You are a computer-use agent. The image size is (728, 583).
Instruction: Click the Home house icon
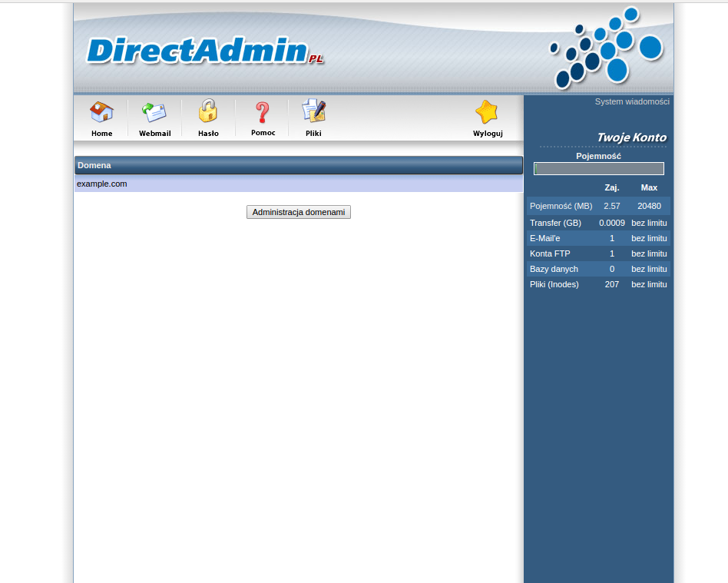[x=101, y=113]
